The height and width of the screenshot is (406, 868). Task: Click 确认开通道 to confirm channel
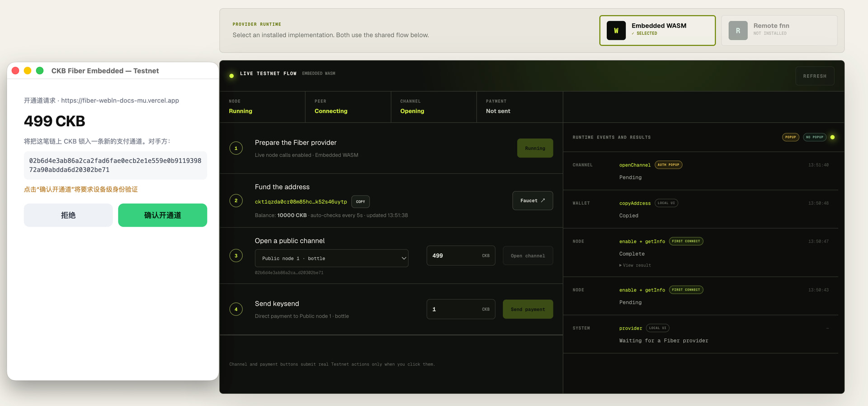(163, 215)
